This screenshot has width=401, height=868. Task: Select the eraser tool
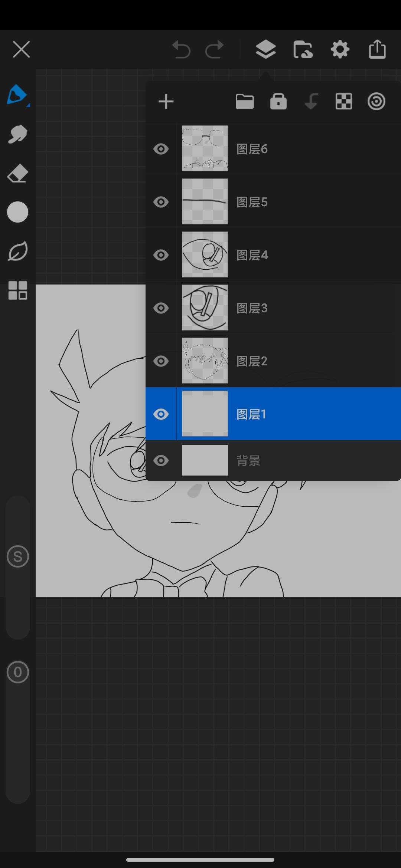[17, 173]
